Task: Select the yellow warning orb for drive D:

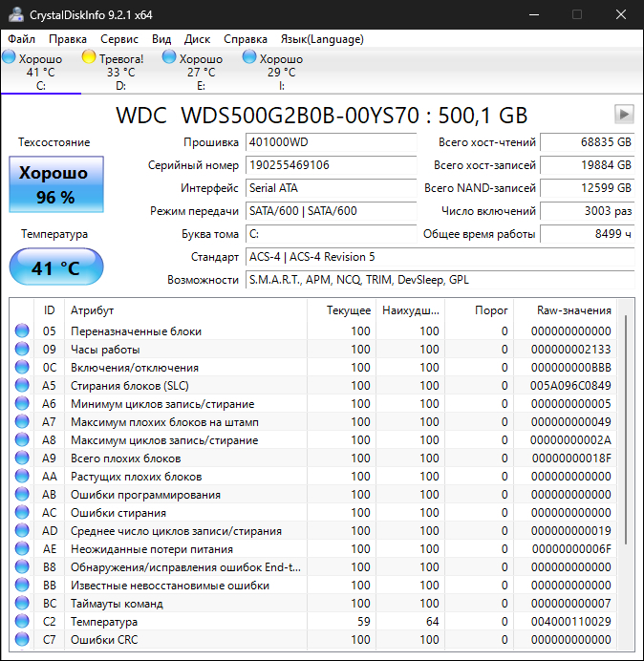Action: pos(89,58)
